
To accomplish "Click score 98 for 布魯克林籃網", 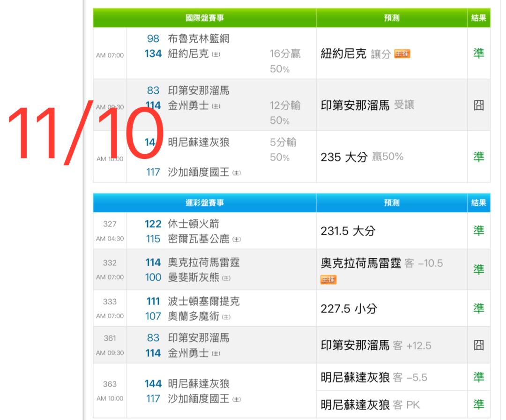I will [x=153, y=39].
